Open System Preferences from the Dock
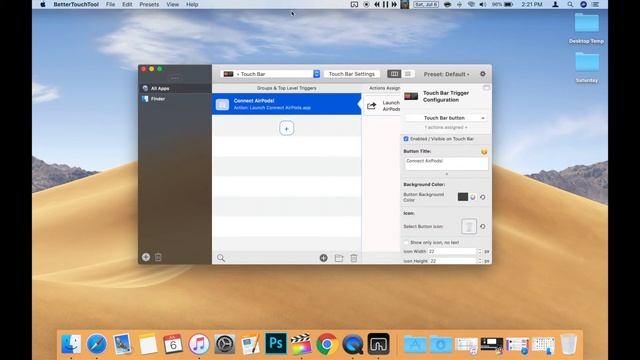This screenshot has height=360, width=640. click(x=224, y=344)
